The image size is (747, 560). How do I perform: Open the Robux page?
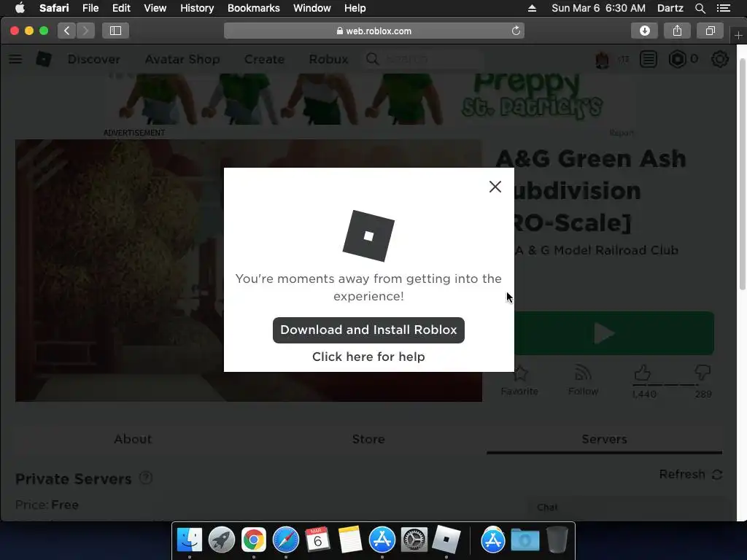click(328, 59)
